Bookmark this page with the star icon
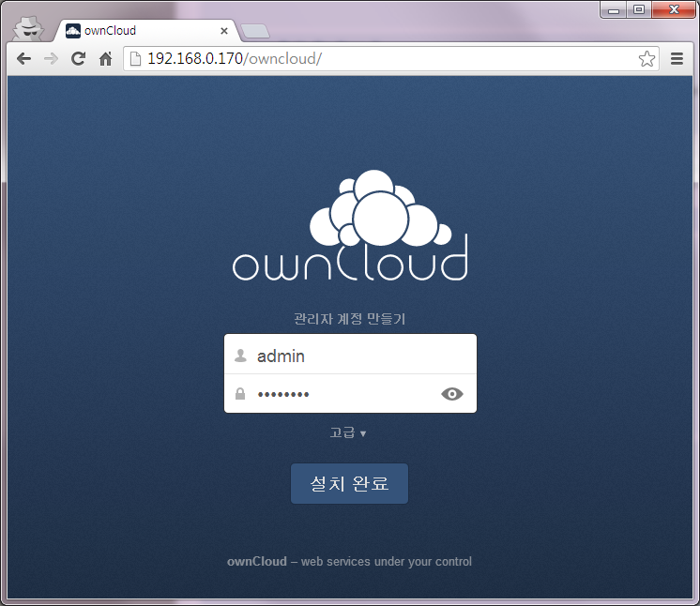The image size is (700, 606). tap(647, 59)
